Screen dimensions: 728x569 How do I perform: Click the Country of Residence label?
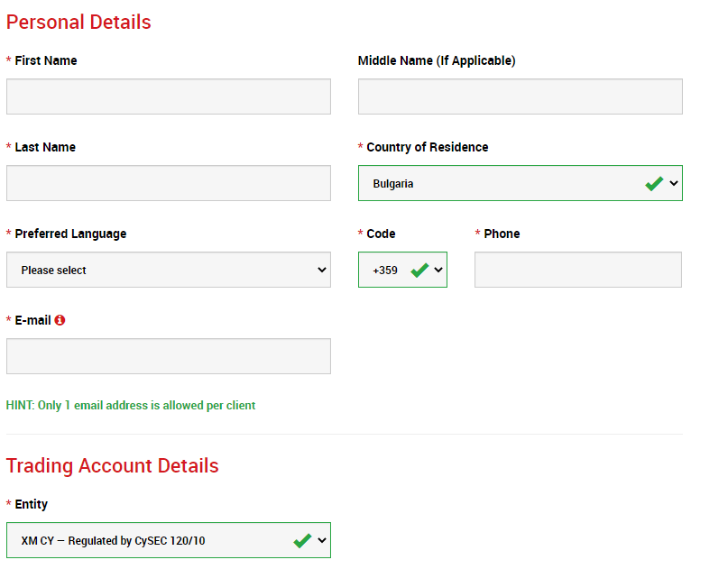(427, 147)
